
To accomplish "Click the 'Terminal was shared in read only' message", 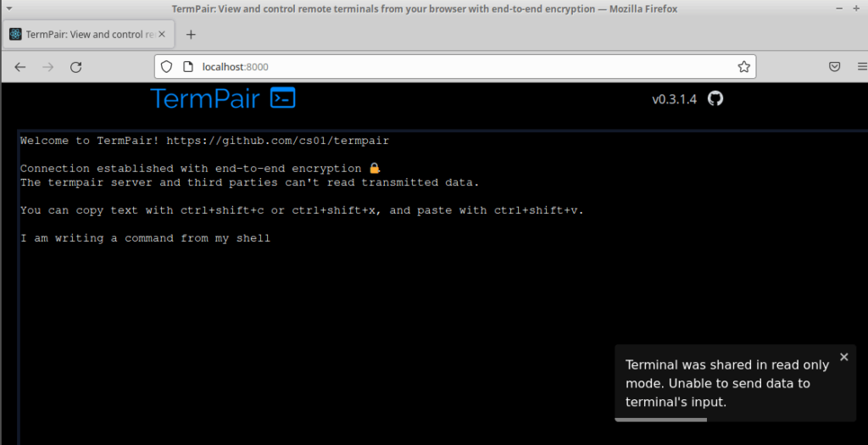I will click(x=727, y=384).
